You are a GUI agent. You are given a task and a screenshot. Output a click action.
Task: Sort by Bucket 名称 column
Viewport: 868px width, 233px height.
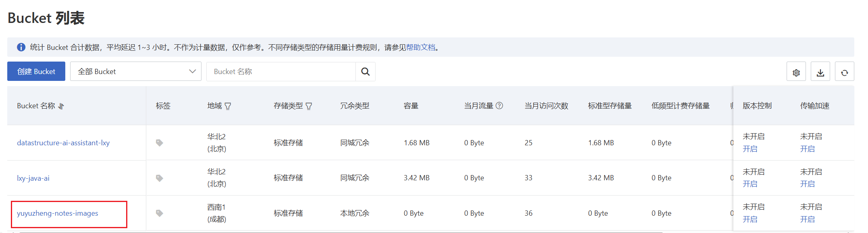[61, 106]
